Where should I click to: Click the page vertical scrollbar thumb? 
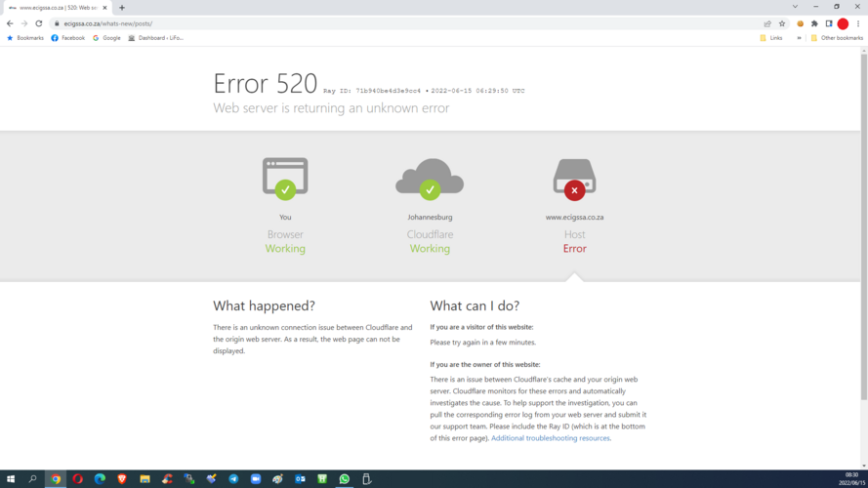tap(863, 226)
